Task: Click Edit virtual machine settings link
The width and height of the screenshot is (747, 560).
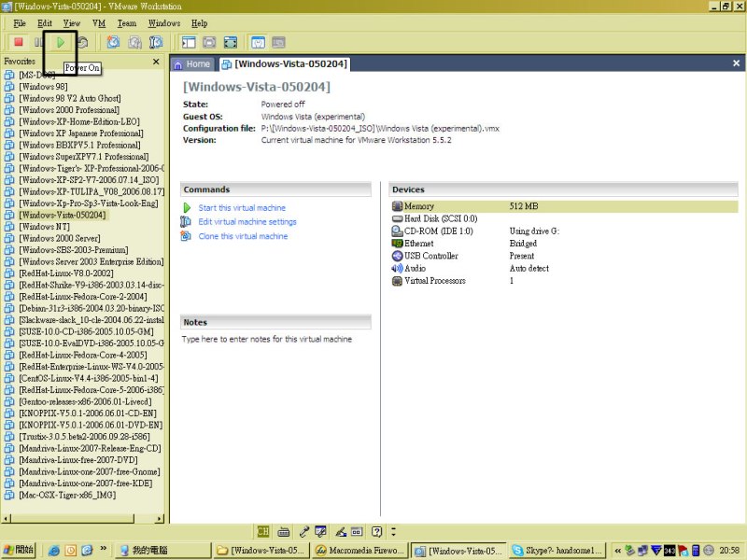Action: (247, 221)
